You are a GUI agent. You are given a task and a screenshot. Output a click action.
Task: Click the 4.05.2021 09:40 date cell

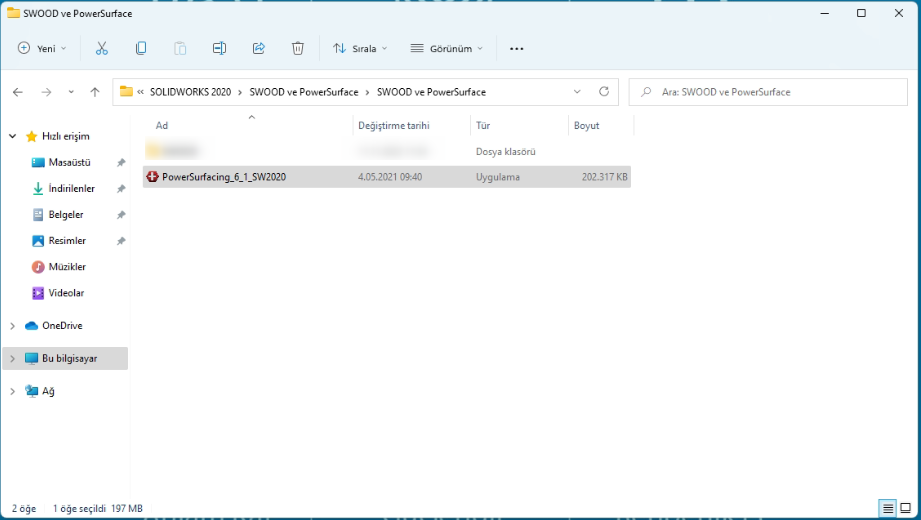click(390, 177)
